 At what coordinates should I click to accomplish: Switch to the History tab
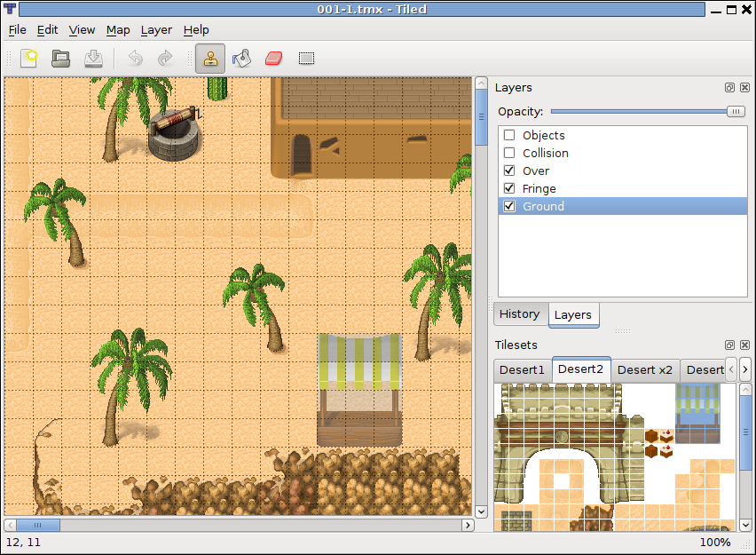pos(519,314)
